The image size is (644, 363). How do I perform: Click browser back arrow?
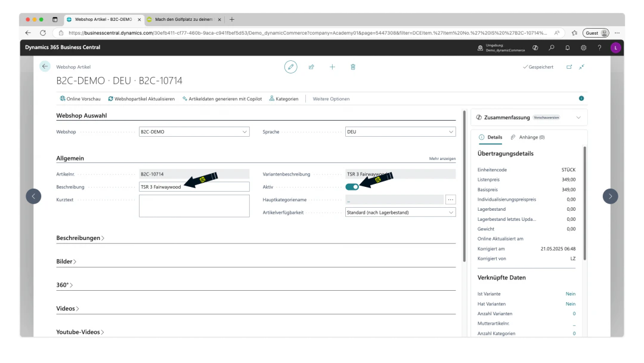click(28, 33)
